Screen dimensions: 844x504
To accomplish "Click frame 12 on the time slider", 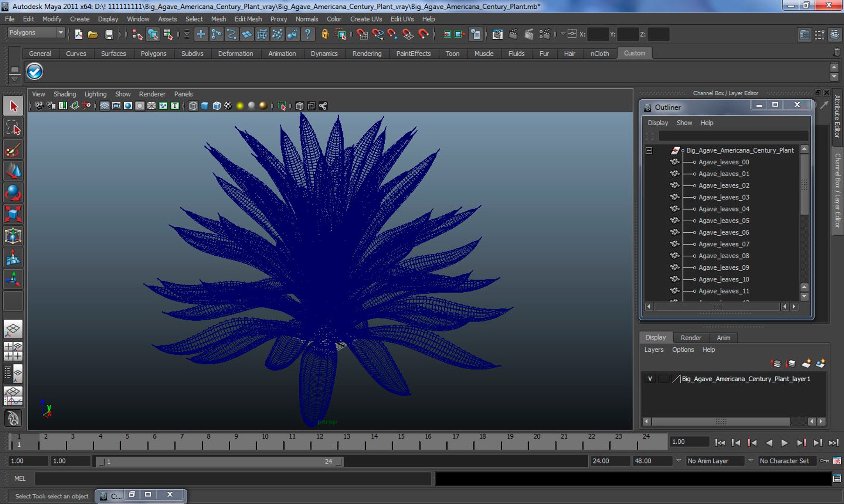I will click(x=319, y=440).
